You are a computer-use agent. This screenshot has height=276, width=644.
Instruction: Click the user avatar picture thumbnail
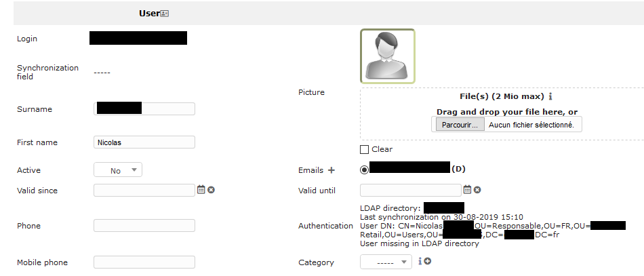click(388, 56)
